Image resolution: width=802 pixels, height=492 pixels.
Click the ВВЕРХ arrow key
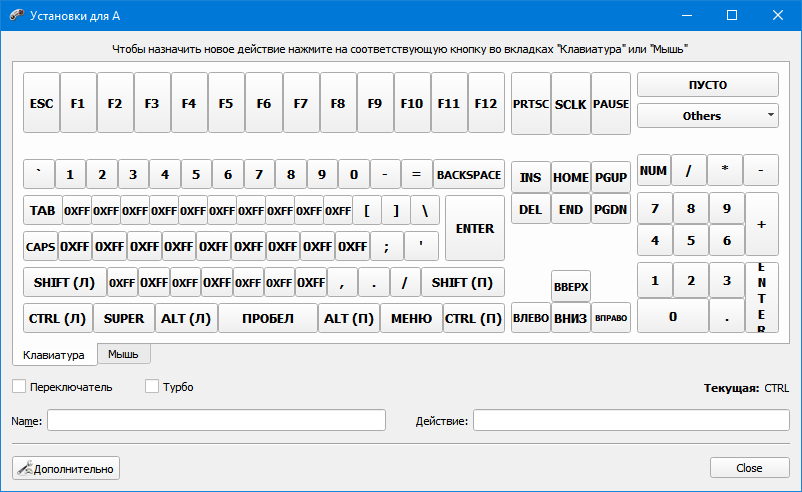pyautogui.click(x=570, y=287)
